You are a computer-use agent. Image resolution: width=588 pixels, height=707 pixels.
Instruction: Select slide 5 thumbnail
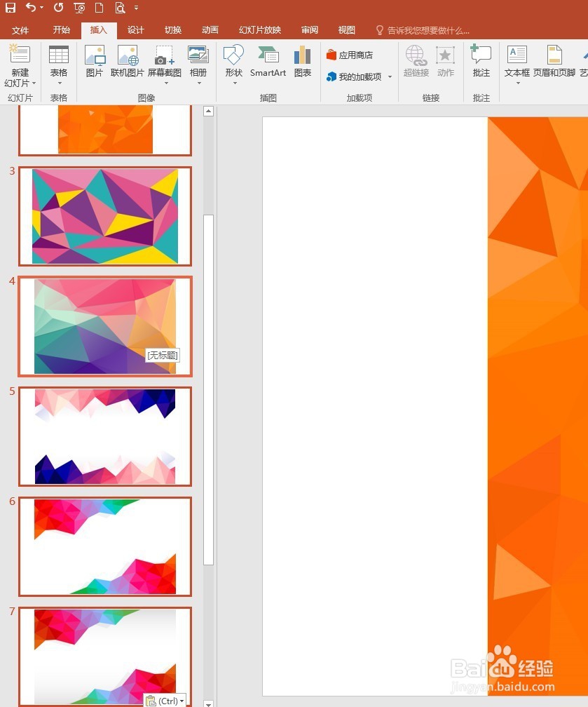105,436
